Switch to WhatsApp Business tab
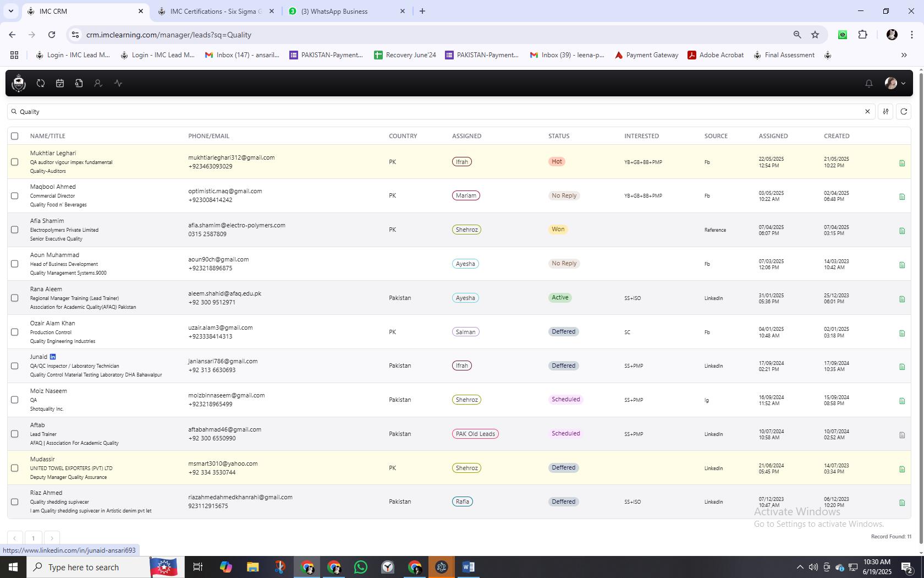Viewport: 924px width, 578px height. coord(346,11)
